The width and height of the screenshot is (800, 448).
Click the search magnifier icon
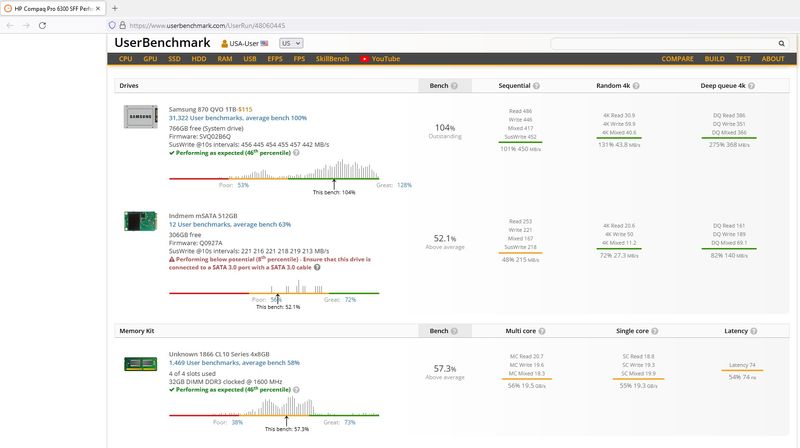coord(781,43)
